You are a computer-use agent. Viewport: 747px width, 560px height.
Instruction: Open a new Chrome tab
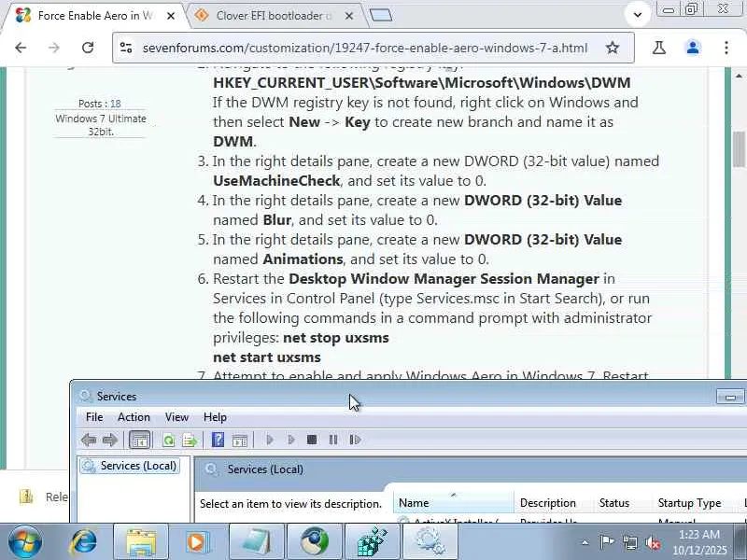click(x=381, y=16)
